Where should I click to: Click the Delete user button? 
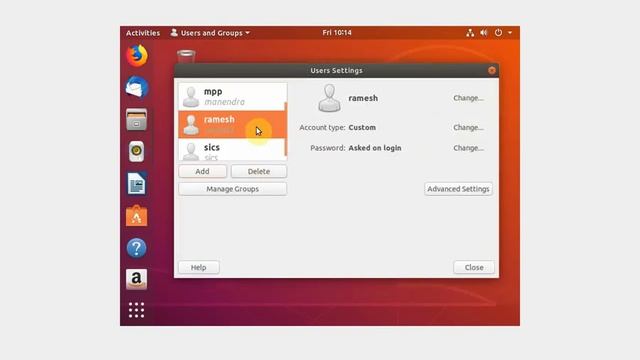click(259, 171)
